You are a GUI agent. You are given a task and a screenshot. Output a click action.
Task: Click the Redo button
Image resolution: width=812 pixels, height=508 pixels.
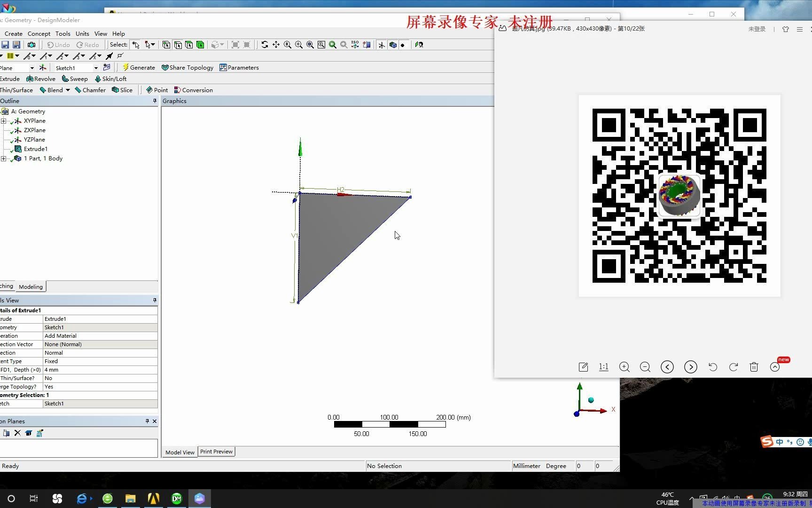pyautogui.click(x=88, y=45)
